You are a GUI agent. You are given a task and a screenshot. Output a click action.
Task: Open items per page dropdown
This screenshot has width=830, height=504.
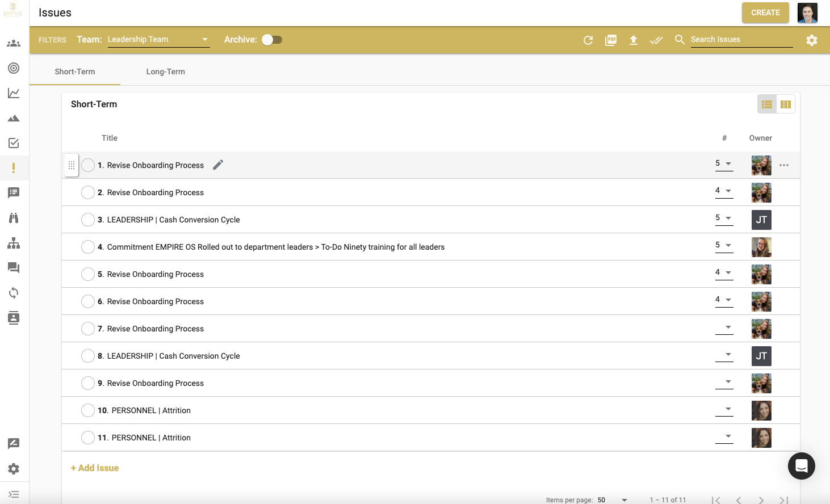pyautogui.click(x=613, y=499)
